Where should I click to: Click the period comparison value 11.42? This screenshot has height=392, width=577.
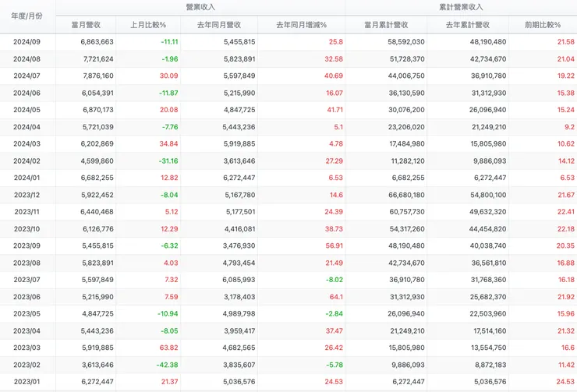(x=566, y=365)
